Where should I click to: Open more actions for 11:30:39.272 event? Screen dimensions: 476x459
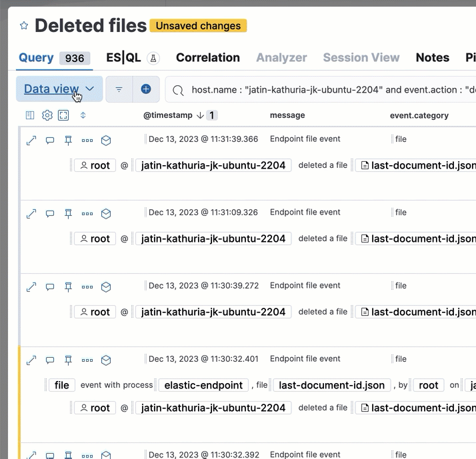coord(87,287)
